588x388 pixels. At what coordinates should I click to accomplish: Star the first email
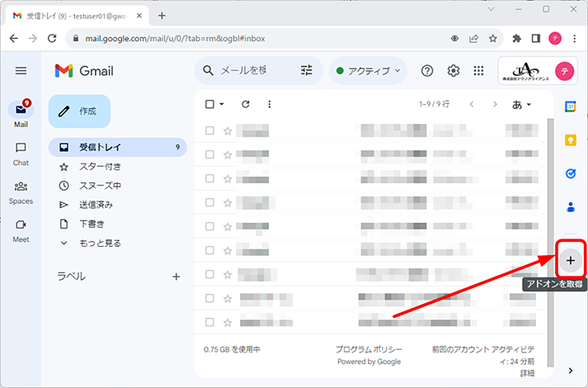[x=228, y=130]
